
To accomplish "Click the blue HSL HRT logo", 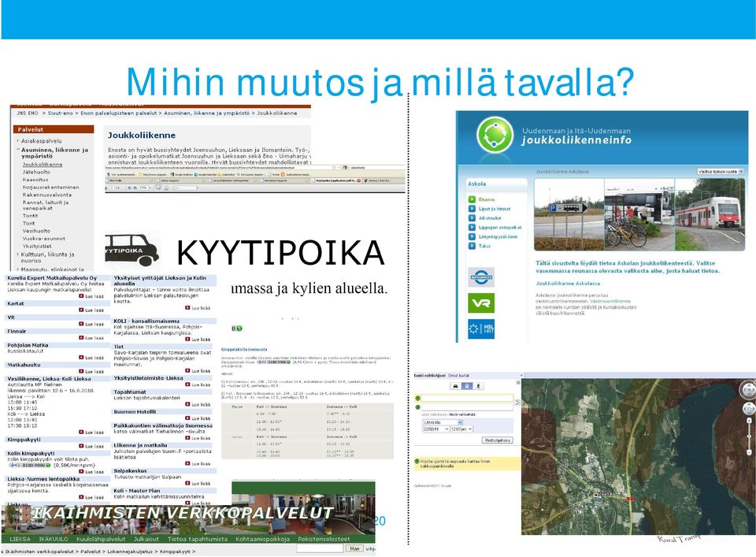I will click(x=480, y=329).
